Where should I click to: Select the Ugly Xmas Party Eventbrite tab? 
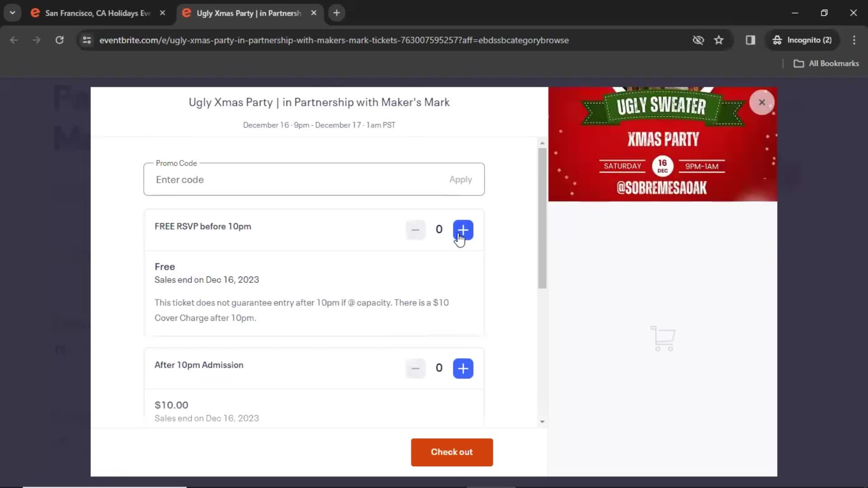[x=247, y=13]
